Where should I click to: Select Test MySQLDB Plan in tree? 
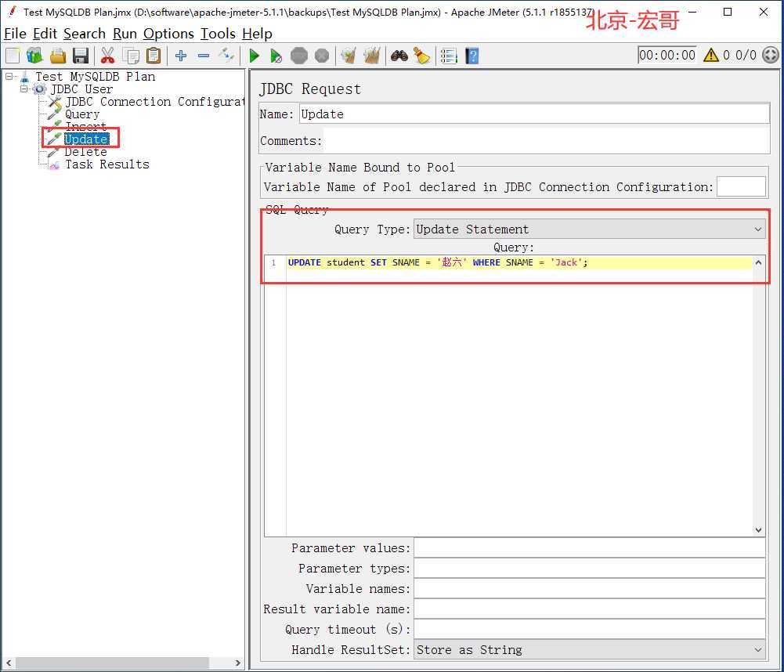(x=95, y=77)
